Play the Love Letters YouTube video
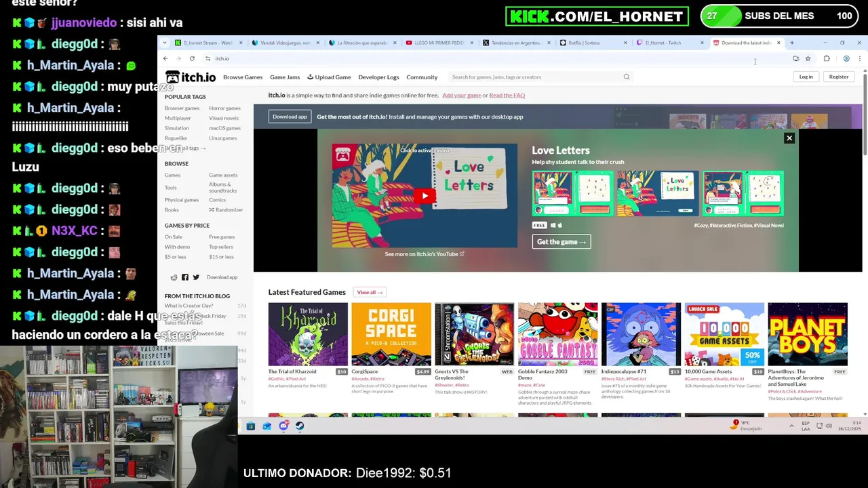868x488 pixels. point(425,196)
